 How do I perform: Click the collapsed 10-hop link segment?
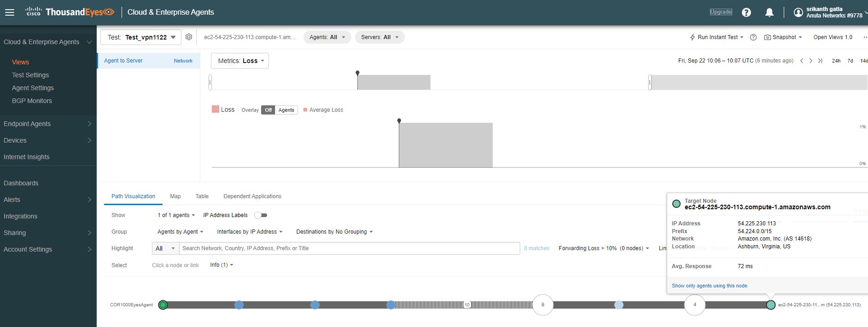(467, 305)
